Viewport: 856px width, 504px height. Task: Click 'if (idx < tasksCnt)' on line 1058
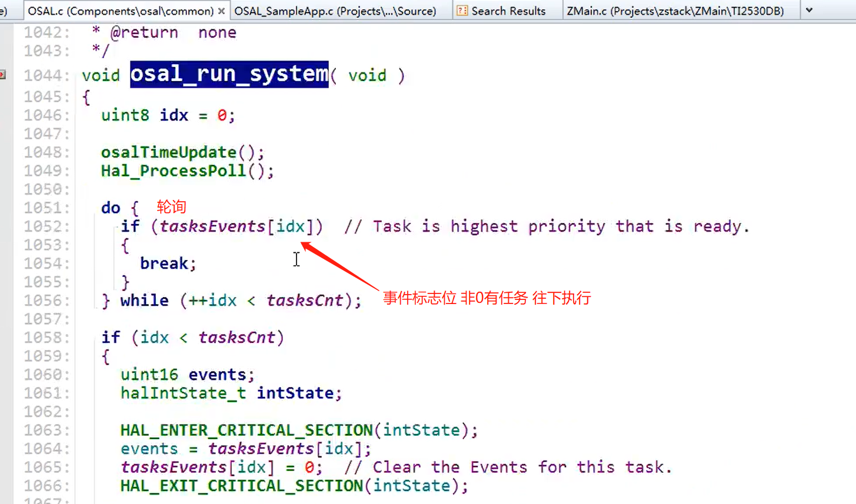[x=192, y=338]
